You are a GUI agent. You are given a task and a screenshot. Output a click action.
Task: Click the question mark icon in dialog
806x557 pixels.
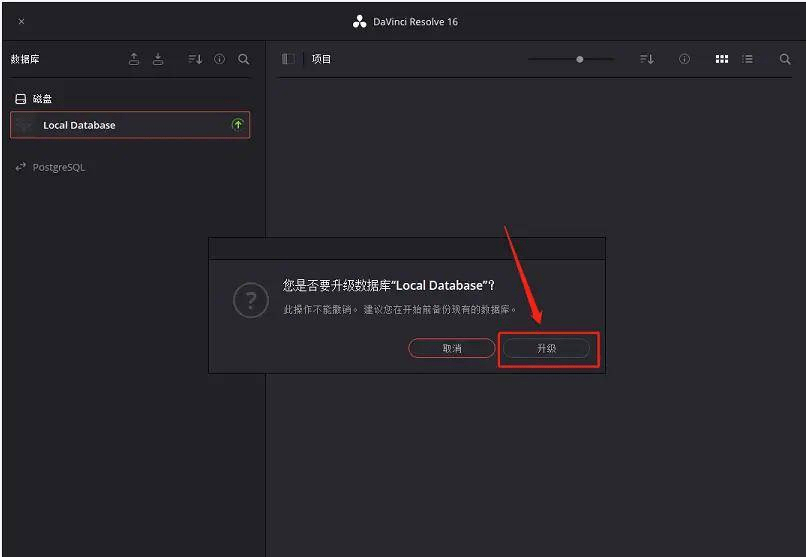pyautogui.click(x=251, y=300)
